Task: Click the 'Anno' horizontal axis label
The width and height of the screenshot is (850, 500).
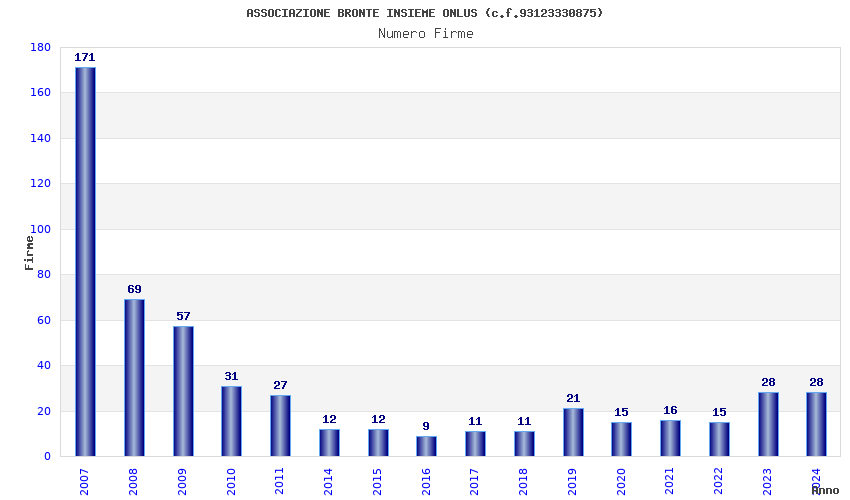Action: point(825,490)
